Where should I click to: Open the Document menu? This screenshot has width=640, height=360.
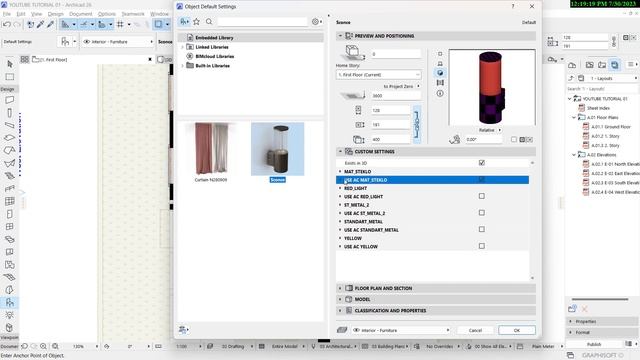pyautogui.click(x=81, y=14)
